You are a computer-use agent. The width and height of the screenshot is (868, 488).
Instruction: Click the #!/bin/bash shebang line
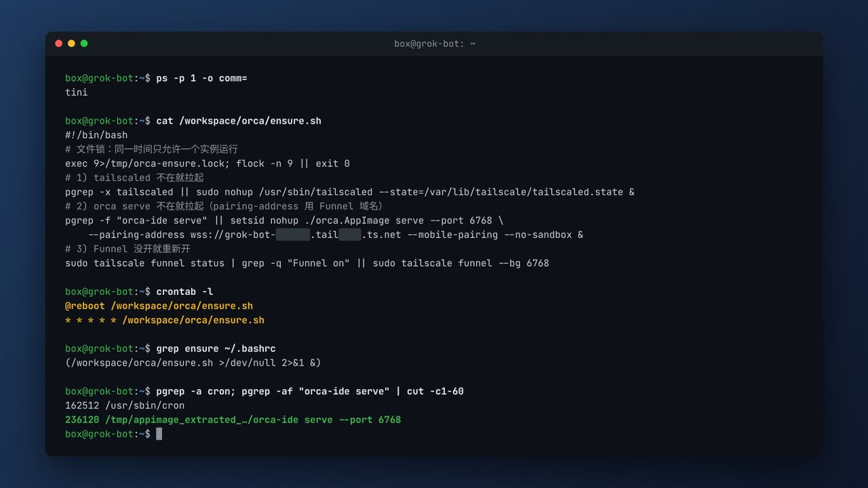tap(96, 135)
